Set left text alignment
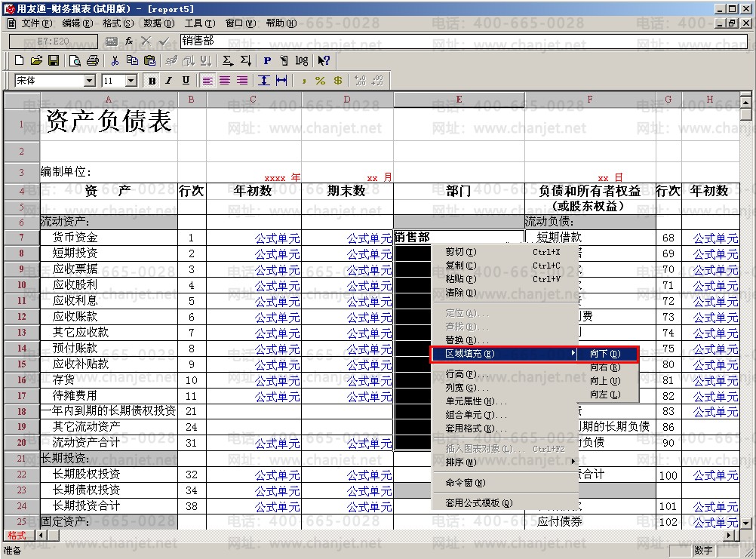Viewport: 756px width, 559px height. pyautogui.click(x=207, y=81)
